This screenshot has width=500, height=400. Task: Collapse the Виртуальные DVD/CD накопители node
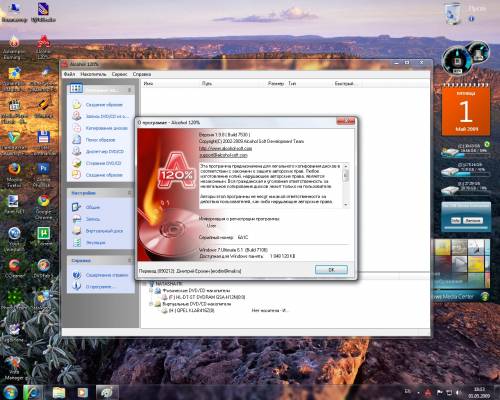pos(151,304)
